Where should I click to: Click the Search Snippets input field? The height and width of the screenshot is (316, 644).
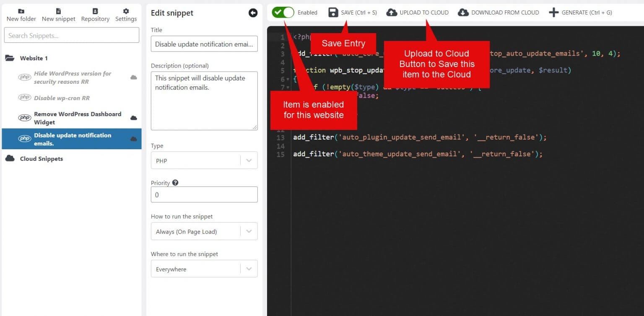[x=72, y=35]
